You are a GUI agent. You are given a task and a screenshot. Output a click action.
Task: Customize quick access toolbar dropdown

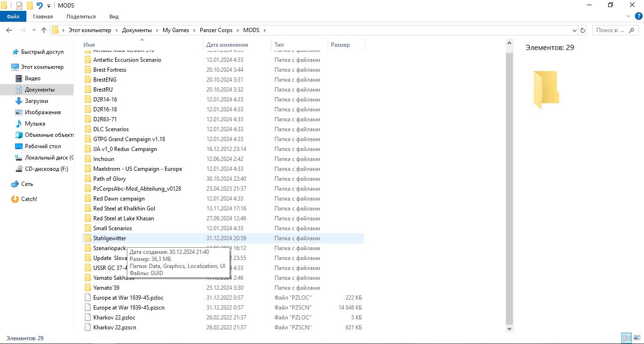(x=49, y=6)
